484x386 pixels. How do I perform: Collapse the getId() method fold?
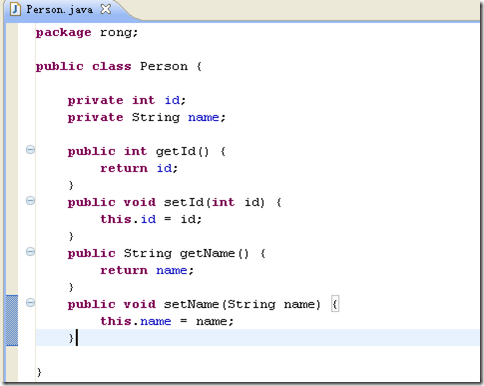click(30, 150)
